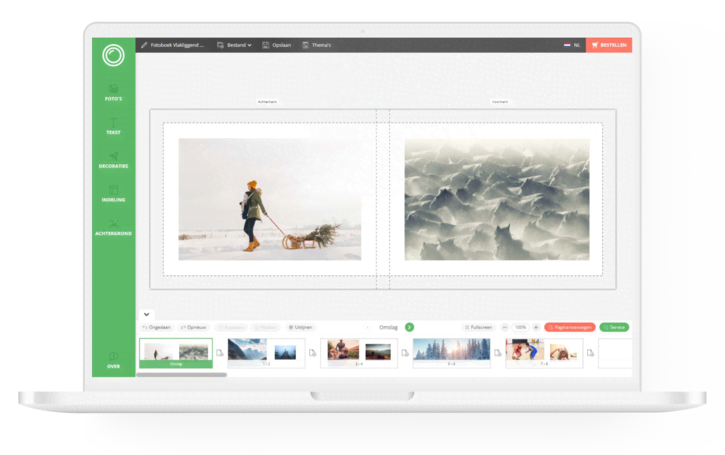Open the Foto's panel

[113, 92]
